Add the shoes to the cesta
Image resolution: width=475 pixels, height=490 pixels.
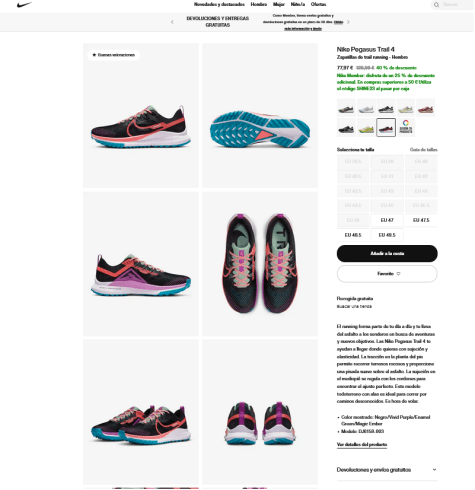pyautogui.click(x=387, y=253)
